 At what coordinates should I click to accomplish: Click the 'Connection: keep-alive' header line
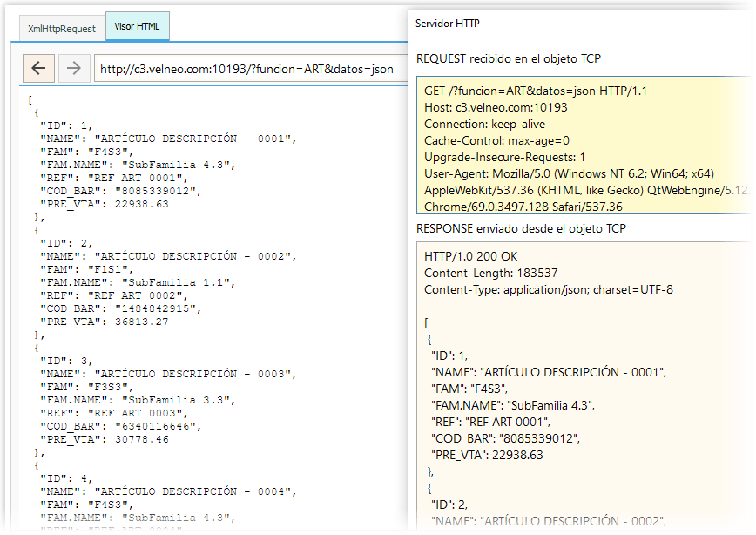(x=484, y=124)
